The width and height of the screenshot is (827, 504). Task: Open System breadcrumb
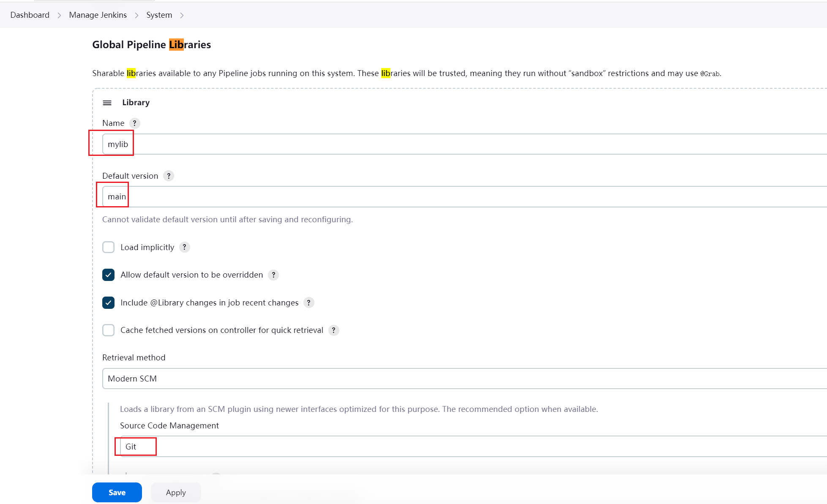click(159, 15)
